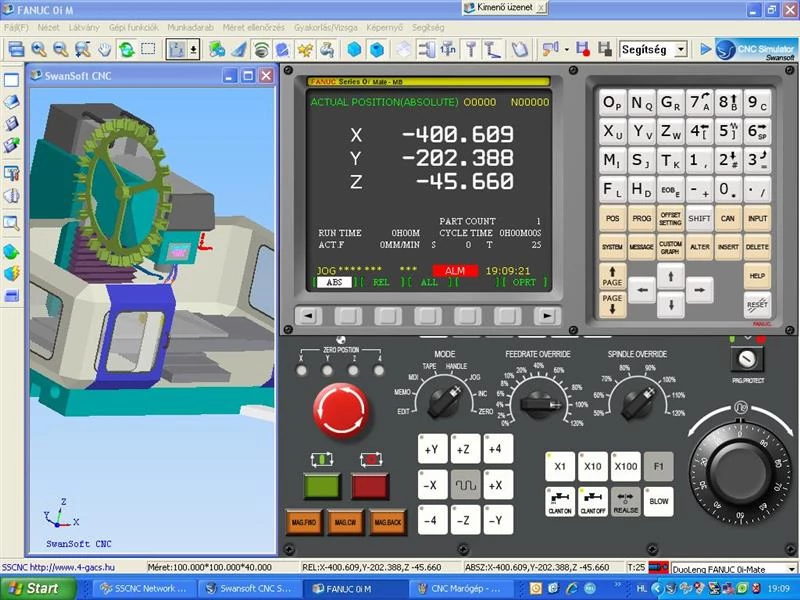Click the Kimenő üzenet tab at top
Viewport: 800px width, 600px height.
[x=505, y=8]
